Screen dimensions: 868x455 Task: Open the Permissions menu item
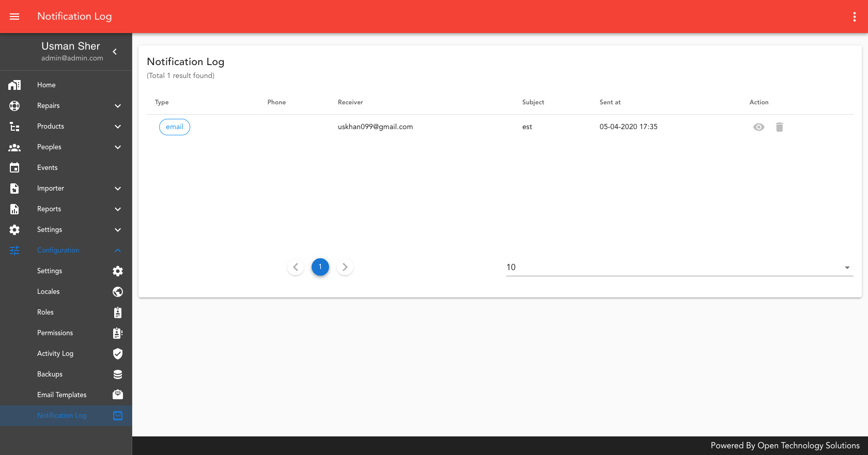coord(66,333)
